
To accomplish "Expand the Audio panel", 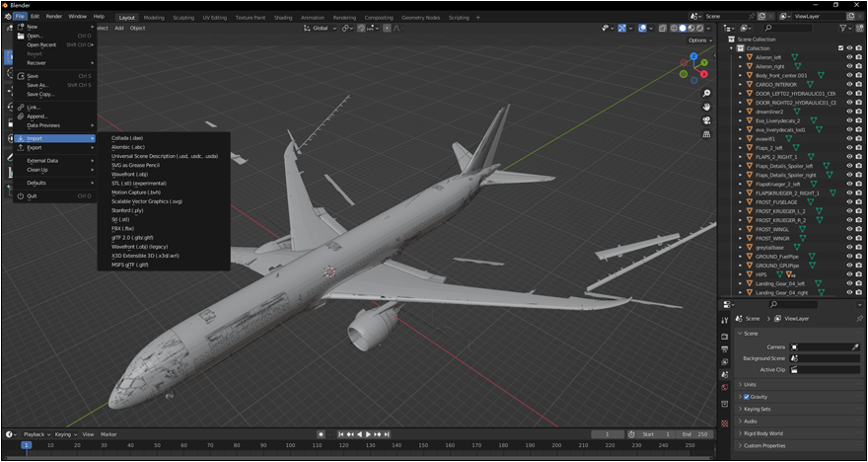I will (797, 421).
